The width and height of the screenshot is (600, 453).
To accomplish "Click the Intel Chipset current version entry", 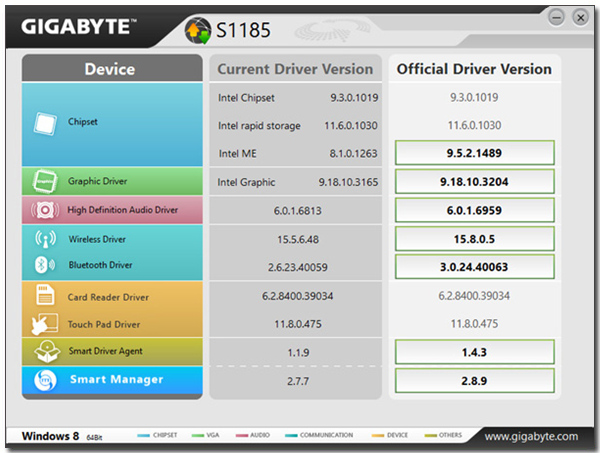I will 298,98.
